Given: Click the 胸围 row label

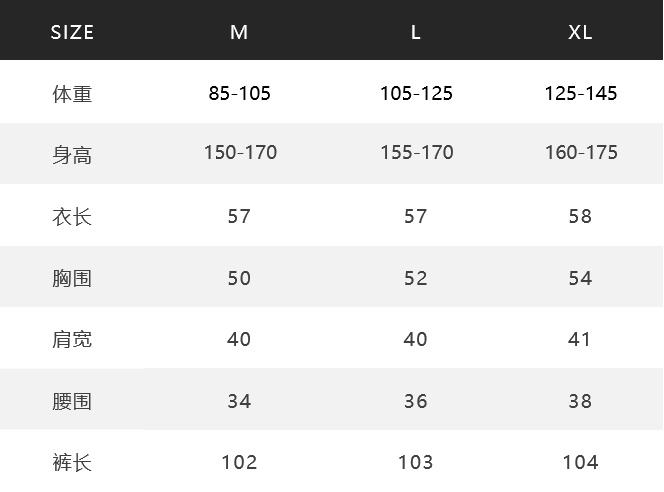Looking at the screenshot, I should (72, 278).
